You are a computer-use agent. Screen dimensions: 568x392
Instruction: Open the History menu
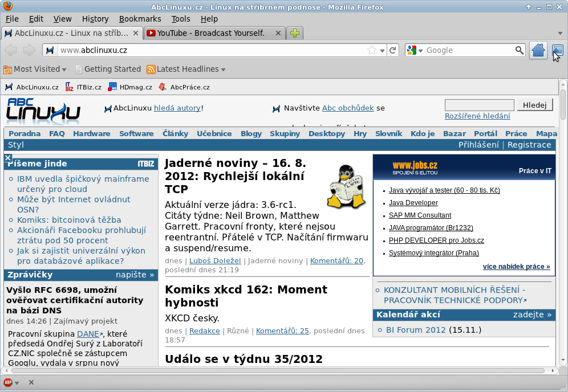coord(95,19)
